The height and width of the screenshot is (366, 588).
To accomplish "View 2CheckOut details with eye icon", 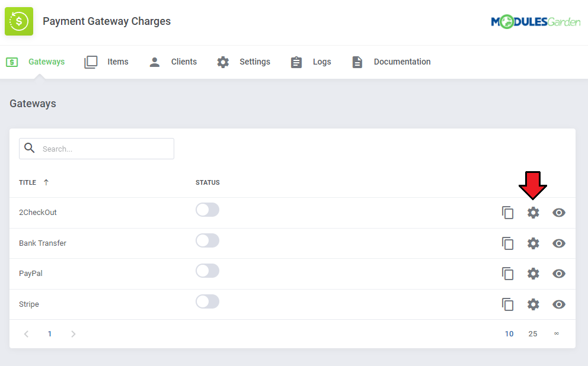I will pyautogui.click(x=559, y=213).
